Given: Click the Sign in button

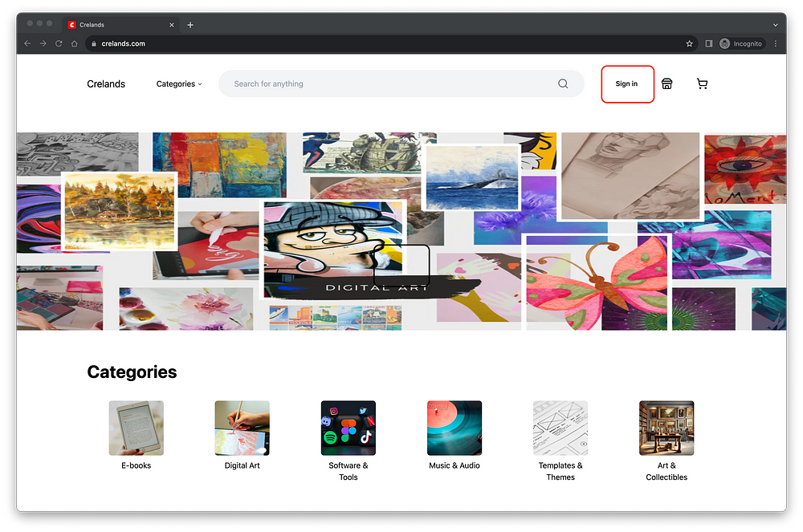Looking at the screenshot, I should tap(627, 83).
